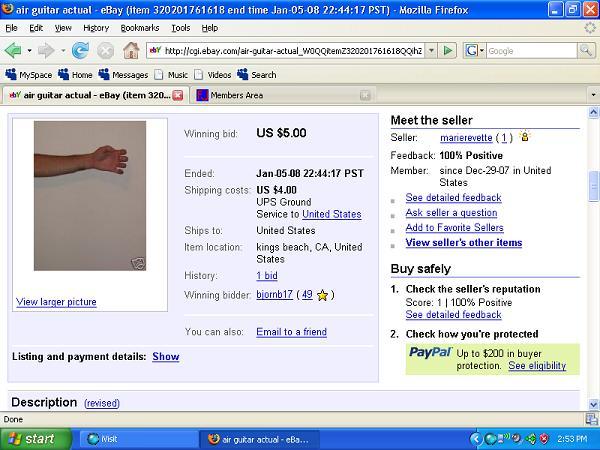Click the page scrollbar down arrow

[x=593, y=404]
